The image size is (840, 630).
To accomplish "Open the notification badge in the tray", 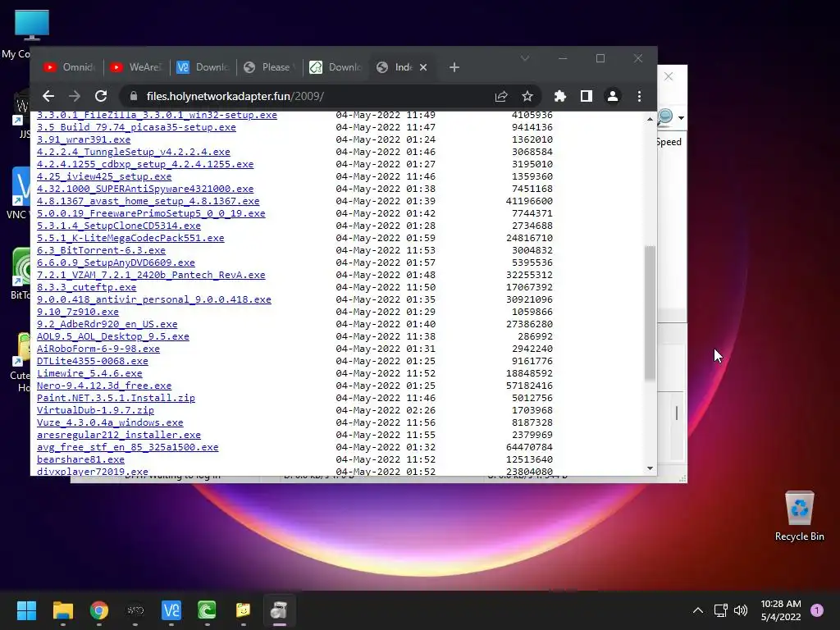I will point(817,610).
